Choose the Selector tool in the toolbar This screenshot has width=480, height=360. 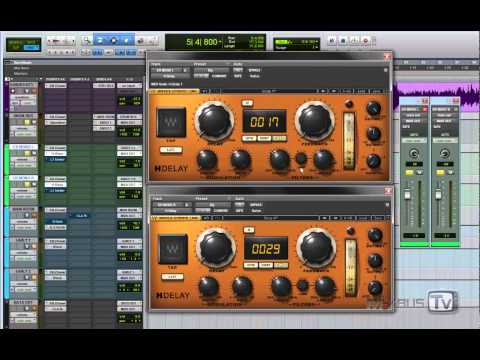click(x=114, y=41)
